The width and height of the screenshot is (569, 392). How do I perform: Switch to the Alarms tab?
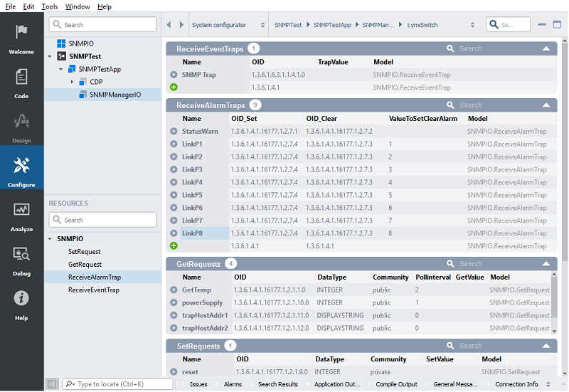click(233, 384)
